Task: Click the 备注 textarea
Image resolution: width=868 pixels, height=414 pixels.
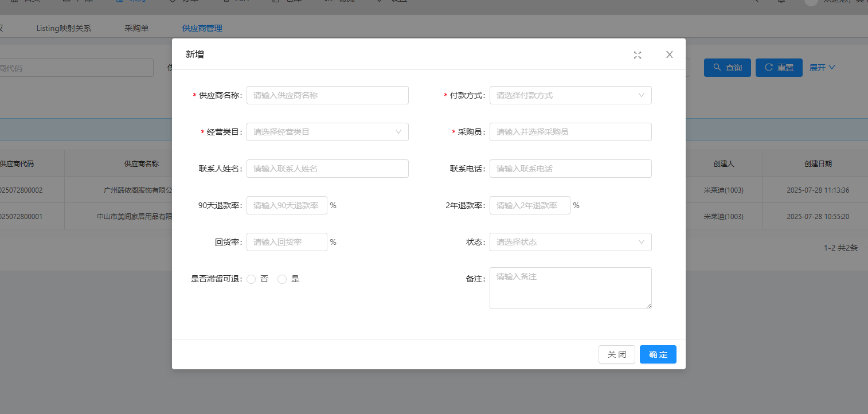Action: coord(570,288)
